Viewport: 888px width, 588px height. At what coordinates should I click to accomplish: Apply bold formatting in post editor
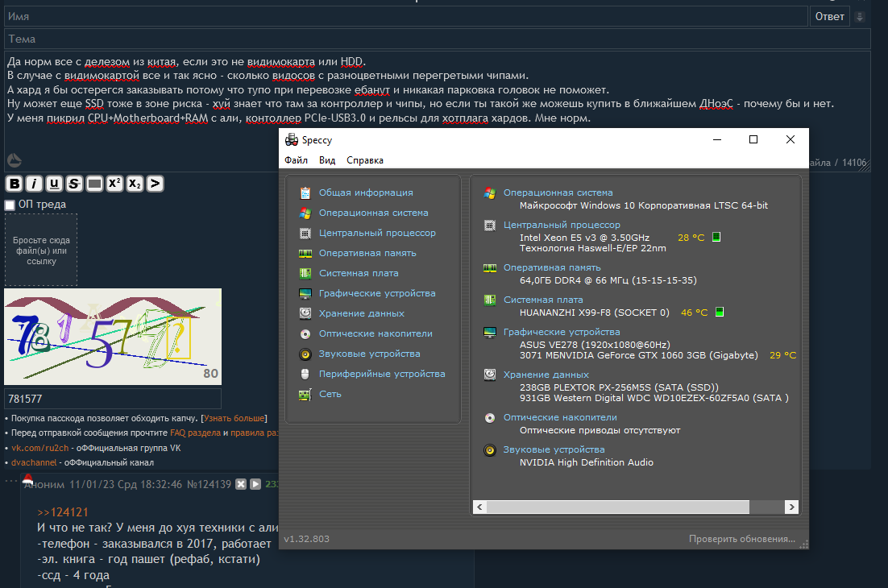pos(15,184)
